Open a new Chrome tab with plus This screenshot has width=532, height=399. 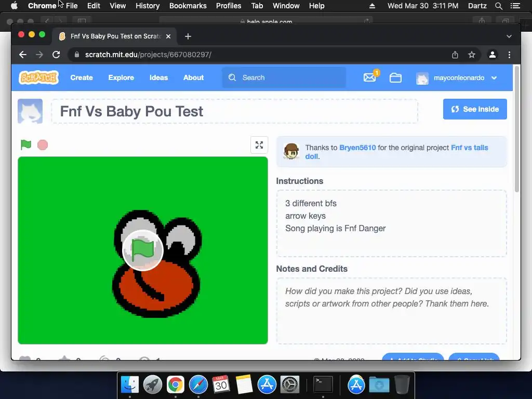[188, 36]
